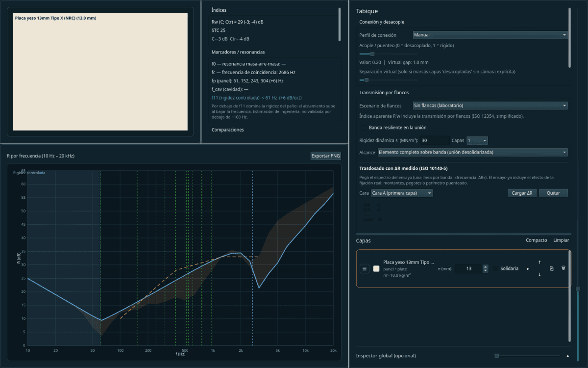Move the gypsum layer up with arrow
588x368 pixels.
[x=539, y=263]
